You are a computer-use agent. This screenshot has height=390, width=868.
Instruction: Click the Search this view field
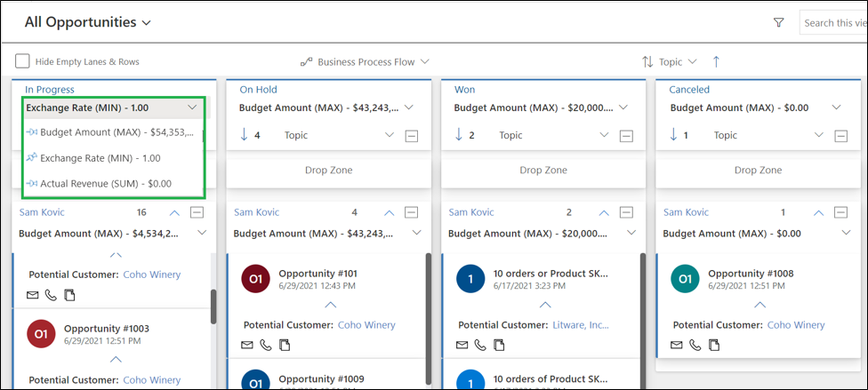832,23
